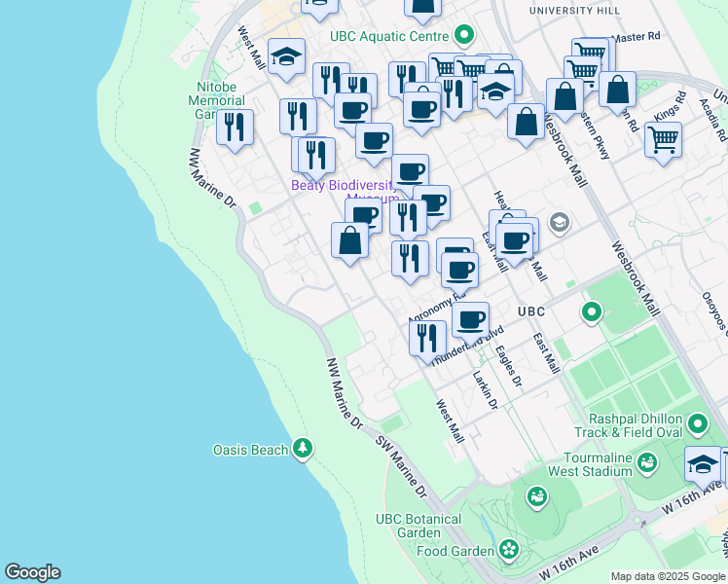728x584 pixels.
Task: Select shopping cart marker below Kings Rd
Action: tap(664, 142)
